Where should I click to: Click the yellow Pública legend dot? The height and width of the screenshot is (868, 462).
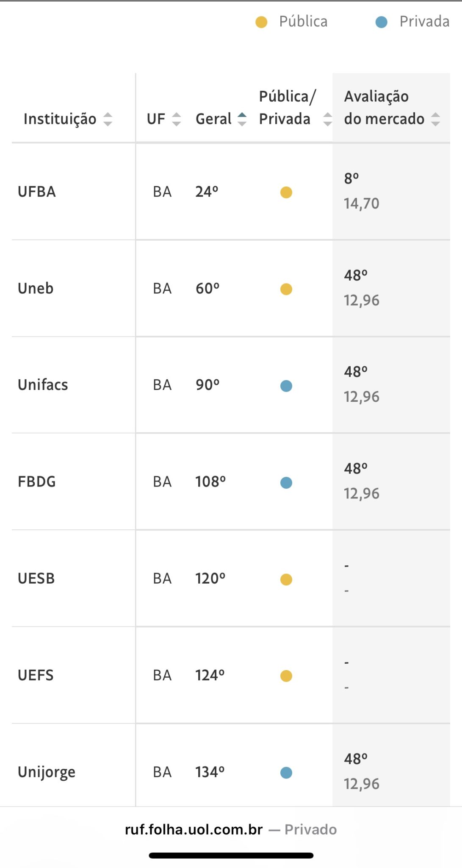tap(261, 22)
